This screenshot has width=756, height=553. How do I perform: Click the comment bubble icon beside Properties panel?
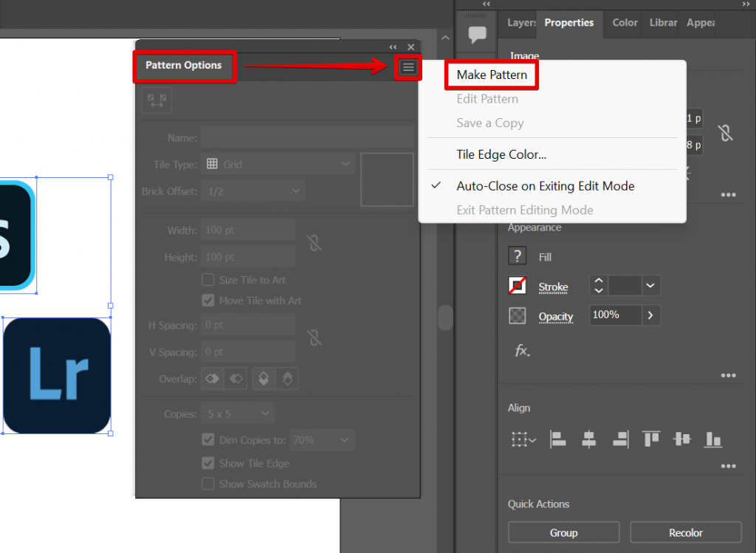pyautogui.click(x=476, y=32)
